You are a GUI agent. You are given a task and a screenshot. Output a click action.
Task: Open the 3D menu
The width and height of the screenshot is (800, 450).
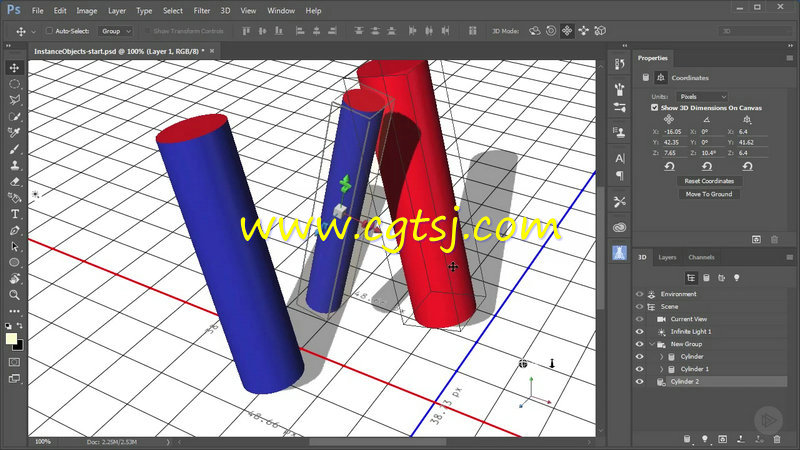(x=225, y=11)
